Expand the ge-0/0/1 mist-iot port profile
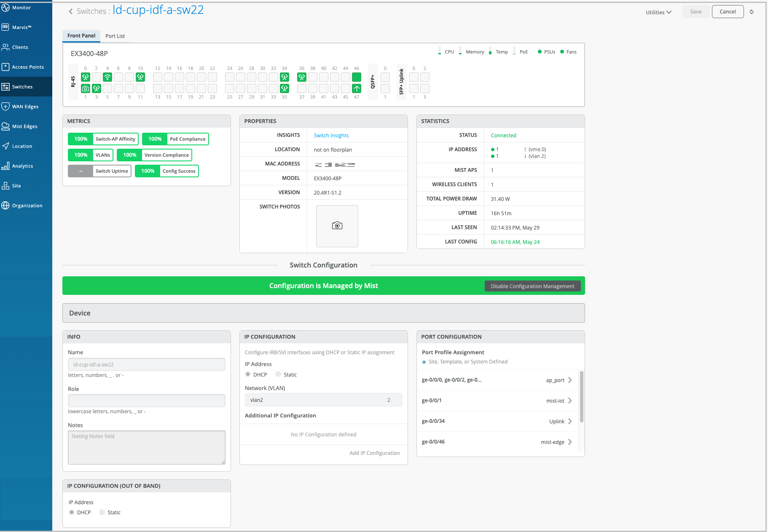The image size is (768, 532). [x=570, y=401]
